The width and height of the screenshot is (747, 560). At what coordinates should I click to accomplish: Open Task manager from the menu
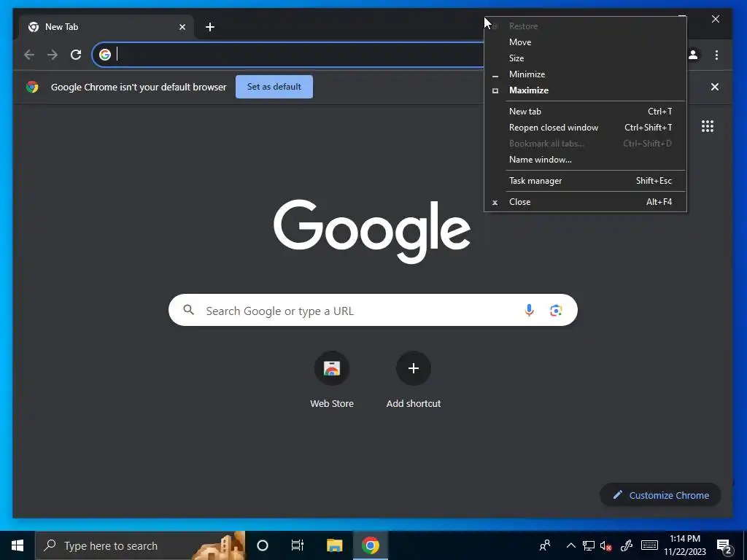585,181
